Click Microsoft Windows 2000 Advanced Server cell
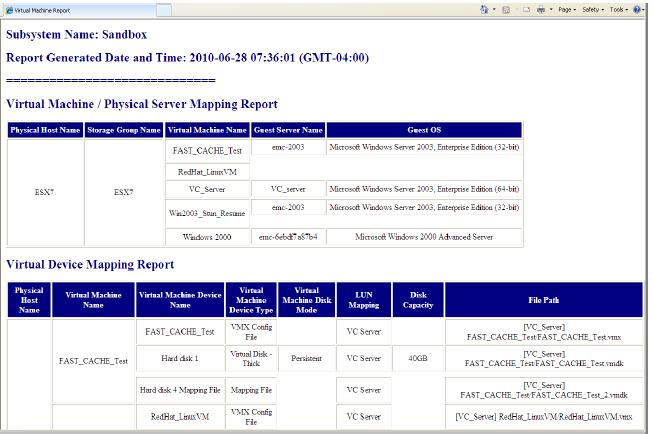 (424, 237)
